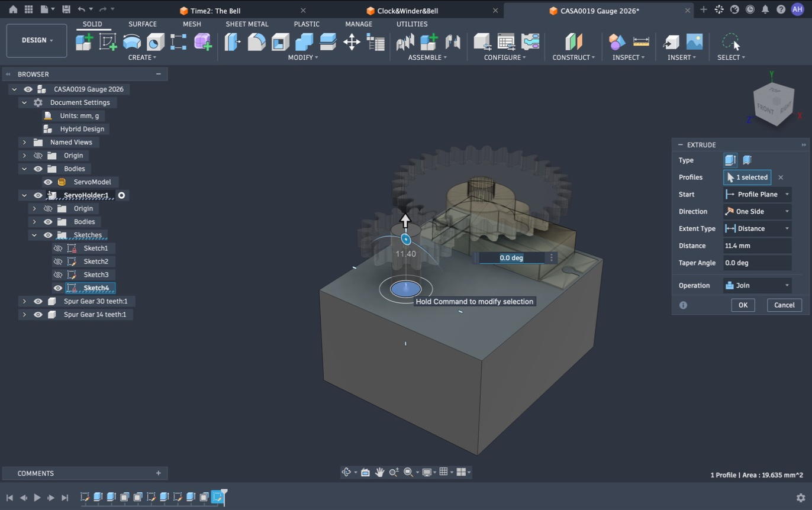
Task: Select the Pan hand tool
Action: point(379,472)
